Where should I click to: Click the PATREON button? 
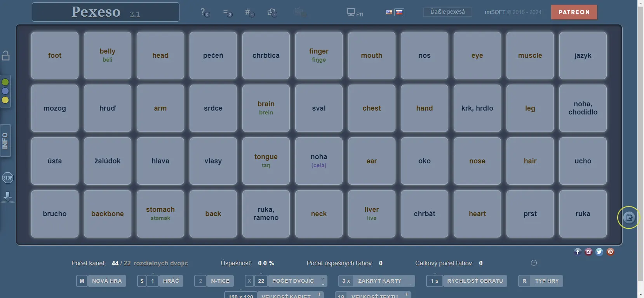click(x=574, y=12)
